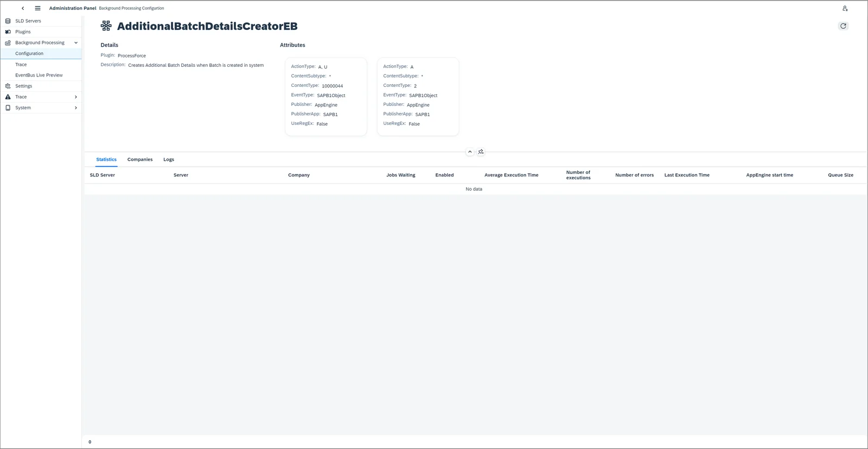Click the Jobs Waiting column header

(401, 175)
